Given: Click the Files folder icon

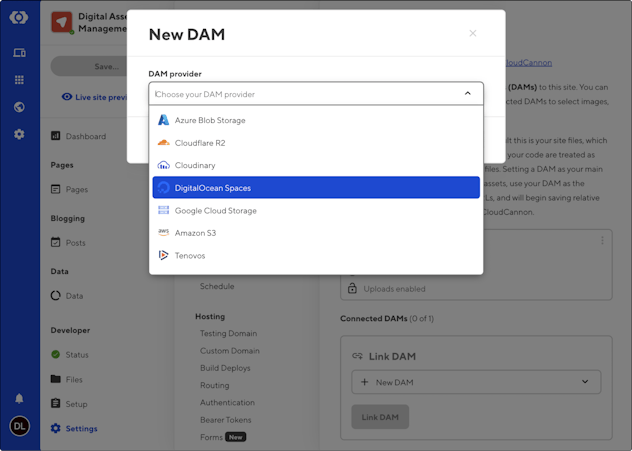Looking at the screenshot, I should click(x=56, y=379).
